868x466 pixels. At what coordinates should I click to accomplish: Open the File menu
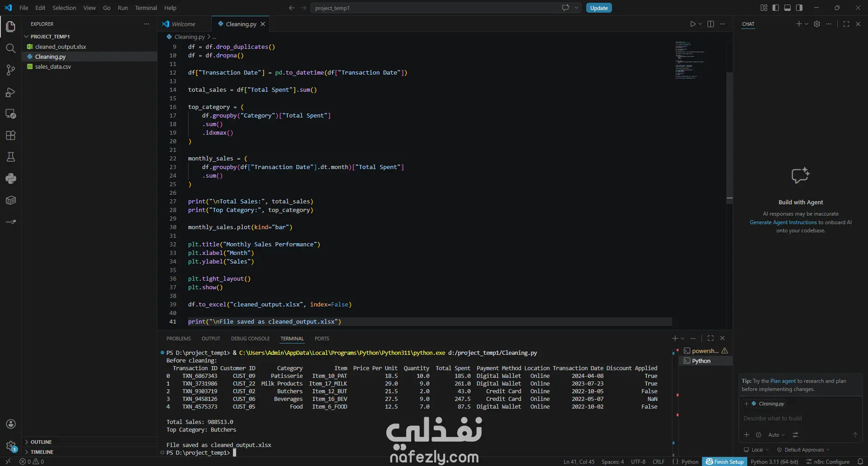click(24, 8)
